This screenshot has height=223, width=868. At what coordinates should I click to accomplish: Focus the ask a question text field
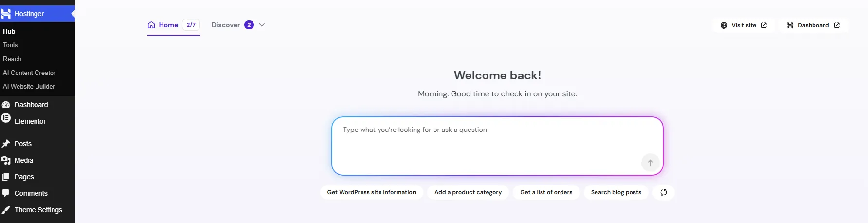(x=497, y=146)
